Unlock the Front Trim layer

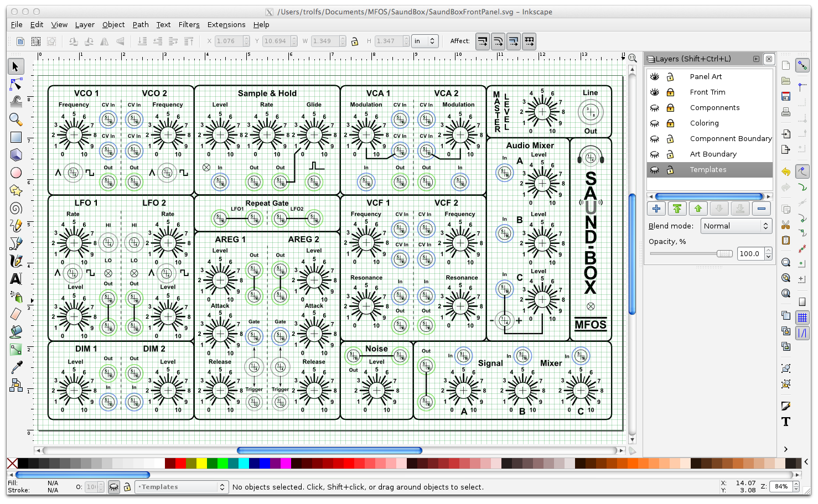670,92
